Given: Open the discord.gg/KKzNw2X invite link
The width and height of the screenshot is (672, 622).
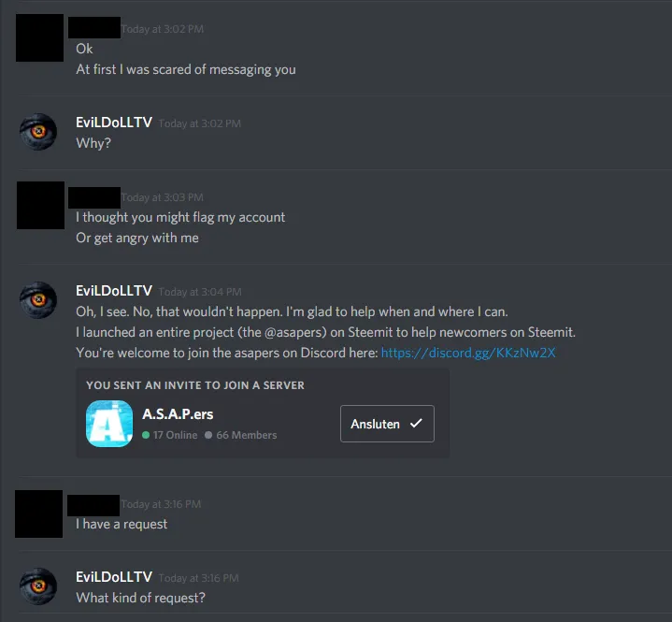Looking at the screenshot, I should tap(468, 353).
